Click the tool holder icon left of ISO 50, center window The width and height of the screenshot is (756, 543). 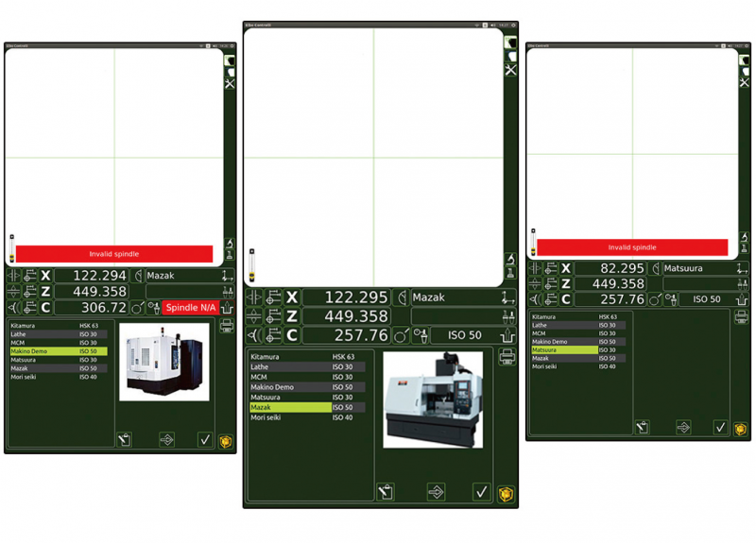click(x=421, y=335)
